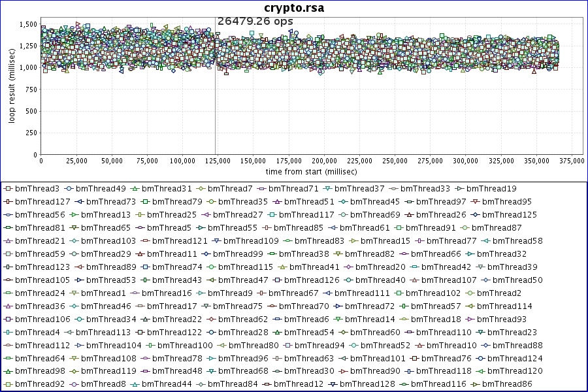Click the bmThread92 legend marker icon
Screen dimensions: 588x392
click(8, 385)
